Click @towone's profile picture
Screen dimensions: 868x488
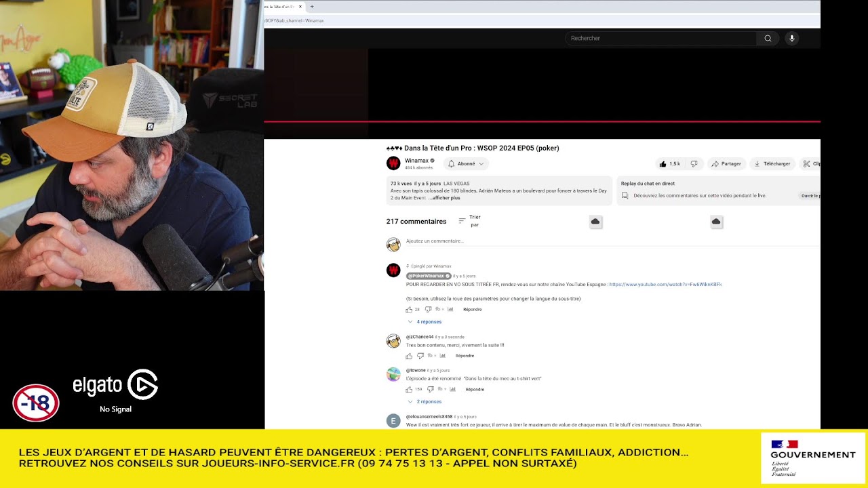pyautogui.click(x=393, y=375)
